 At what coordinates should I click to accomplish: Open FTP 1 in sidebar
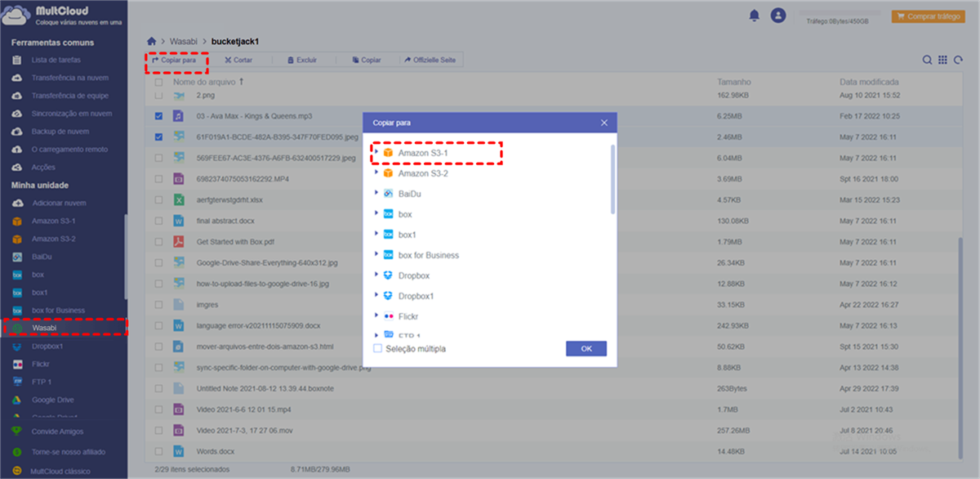(x=42, y=382)
